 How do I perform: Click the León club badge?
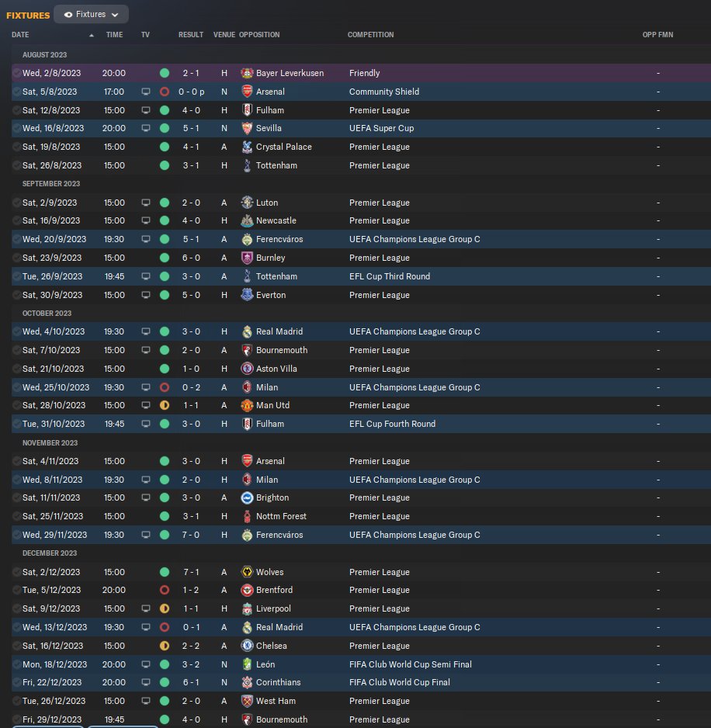[x=247, y=664]
